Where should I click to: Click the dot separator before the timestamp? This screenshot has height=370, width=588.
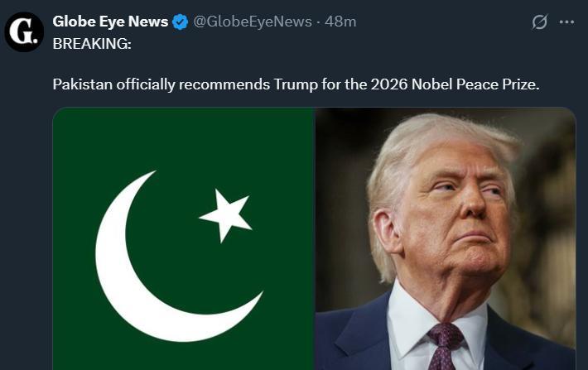point(319,22)
